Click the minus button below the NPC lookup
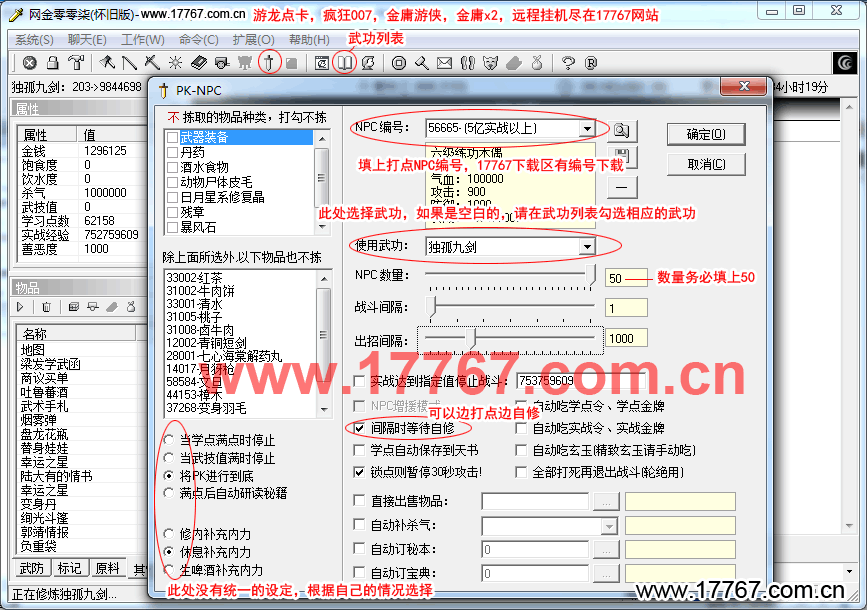This screenshot has width=867, height=610. 622,187
